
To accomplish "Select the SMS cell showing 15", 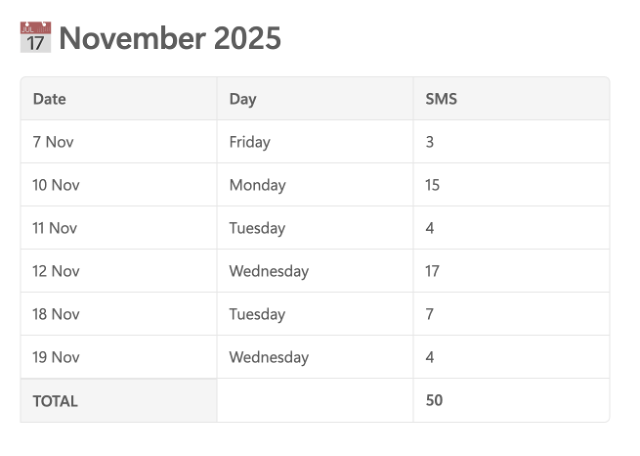I will click(511, 185).
